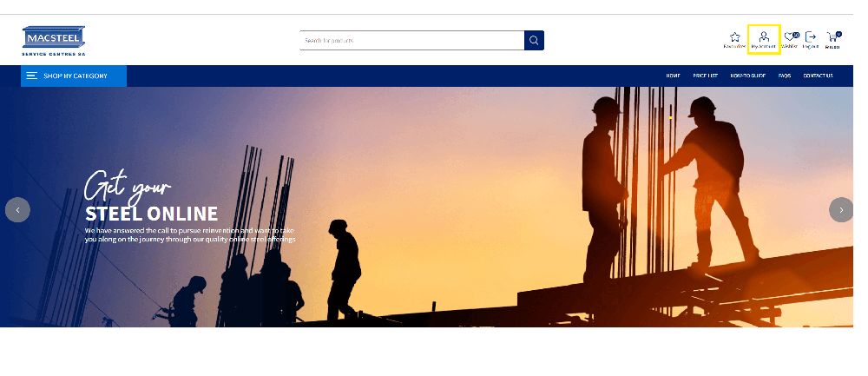868x376 pixels.
Task: Open the Price List page
Action: [705, 76]
